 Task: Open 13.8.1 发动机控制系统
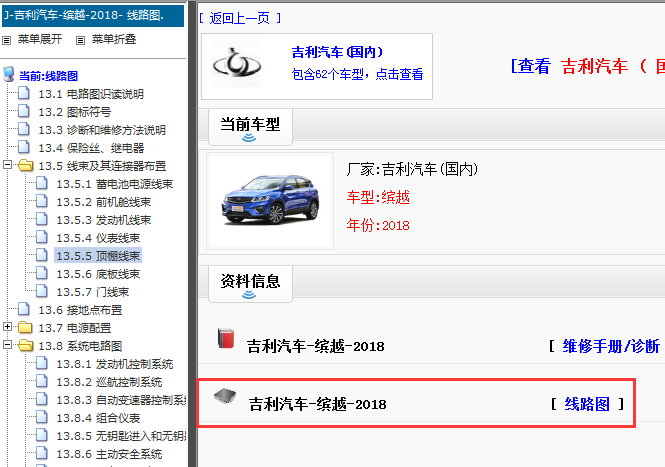[x=115, y=364]
